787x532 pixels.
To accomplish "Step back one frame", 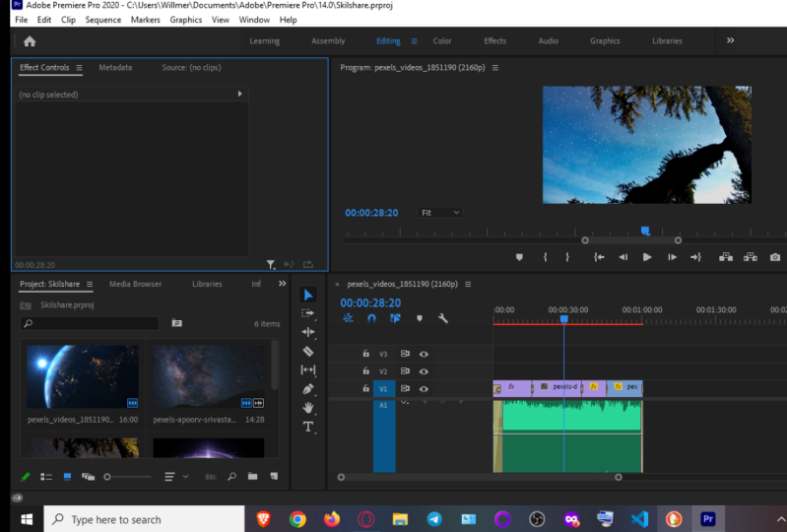I will pyautogui.click(x=623, y=257).
